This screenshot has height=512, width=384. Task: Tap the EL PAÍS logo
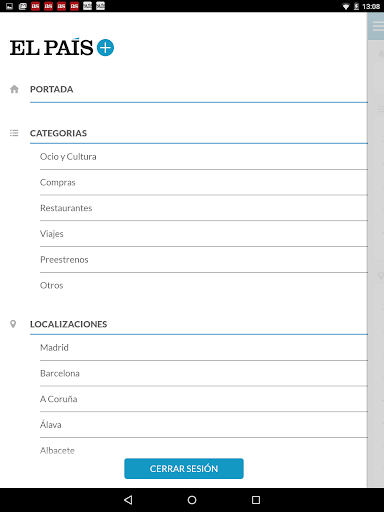pyautogui.click(x=51, y=47)
